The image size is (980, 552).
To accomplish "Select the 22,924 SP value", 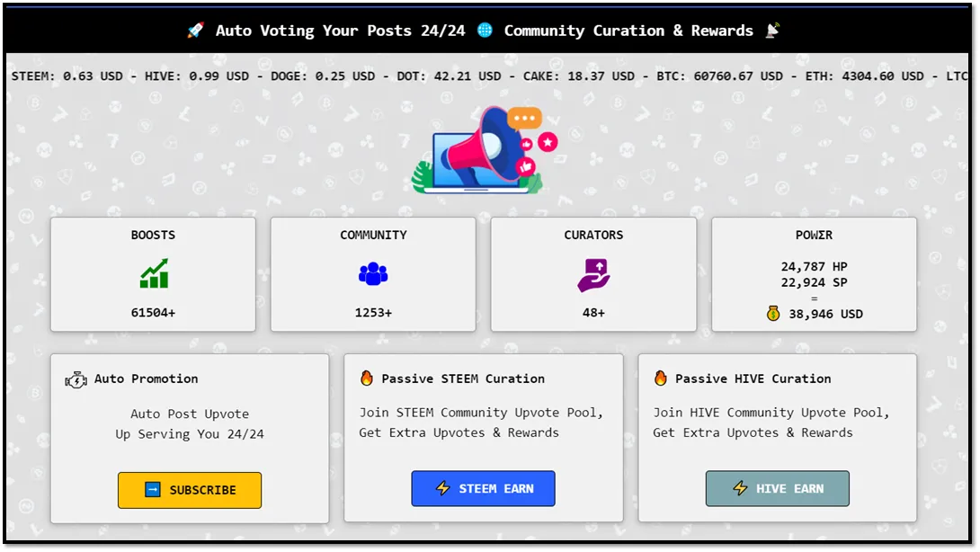I will click(814, 282).
